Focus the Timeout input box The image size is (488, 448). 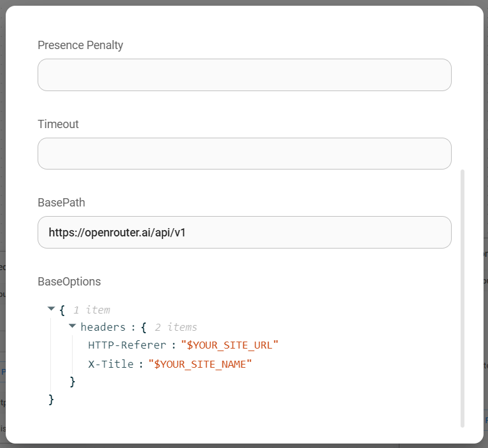pyautogui.click(x=244, y=154)
